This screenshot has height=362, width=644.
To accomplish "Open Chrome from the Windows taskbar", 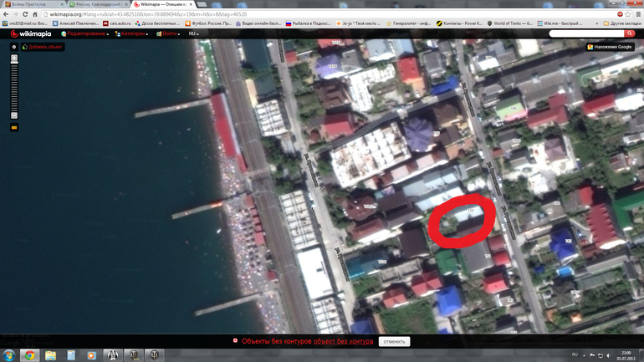I will pos(29,355).
